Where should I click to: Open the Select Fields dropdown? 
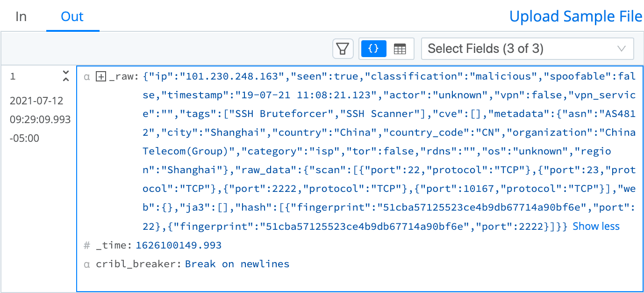point(527,49)
